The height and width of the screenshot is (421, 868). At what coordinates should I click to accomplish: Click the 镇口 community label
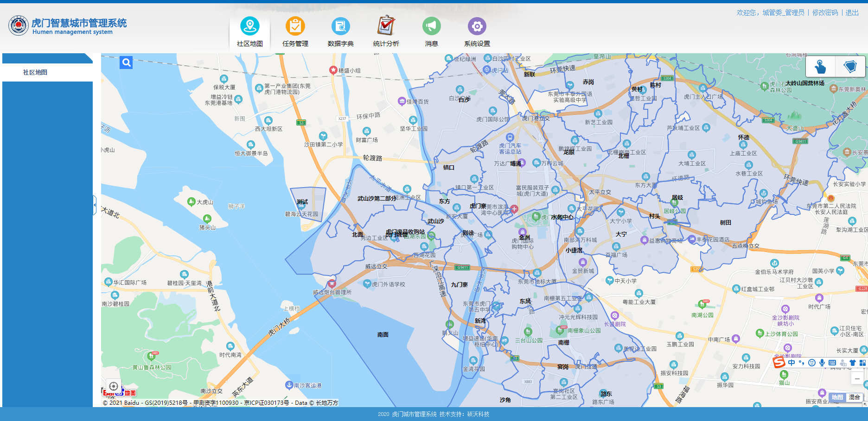(449, 168)
